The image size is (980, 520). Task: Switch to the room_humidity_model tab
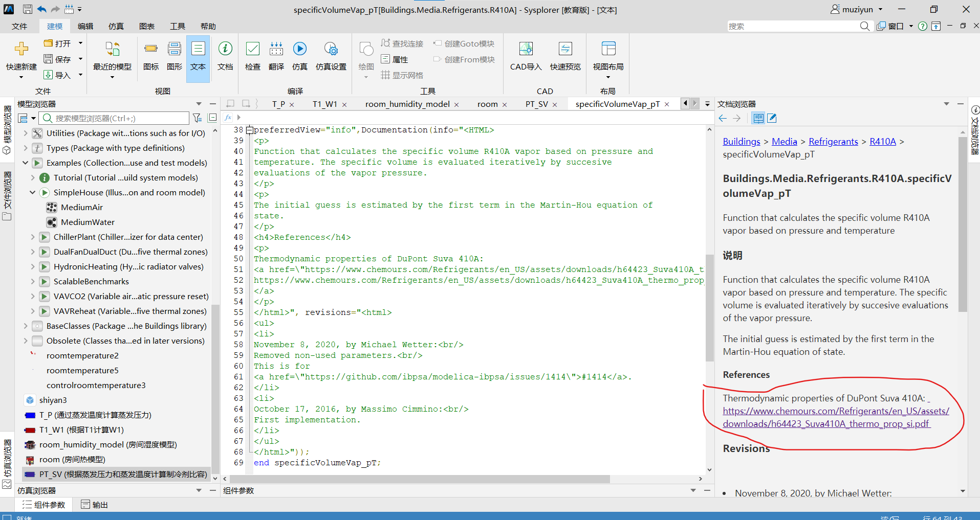[x=407, y=104]
